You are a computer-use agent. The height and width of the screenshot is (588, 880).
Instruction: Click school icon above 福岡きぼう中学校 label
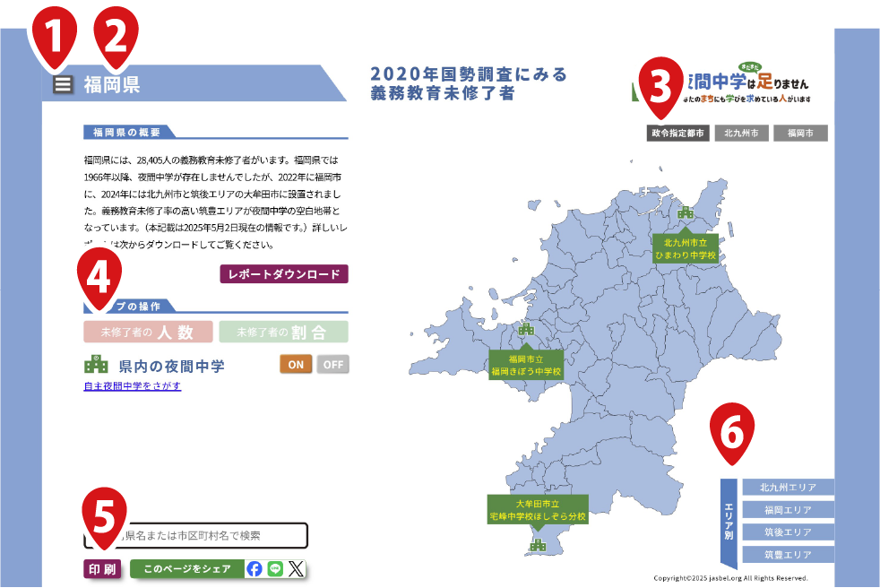click(x=526, y=329)
